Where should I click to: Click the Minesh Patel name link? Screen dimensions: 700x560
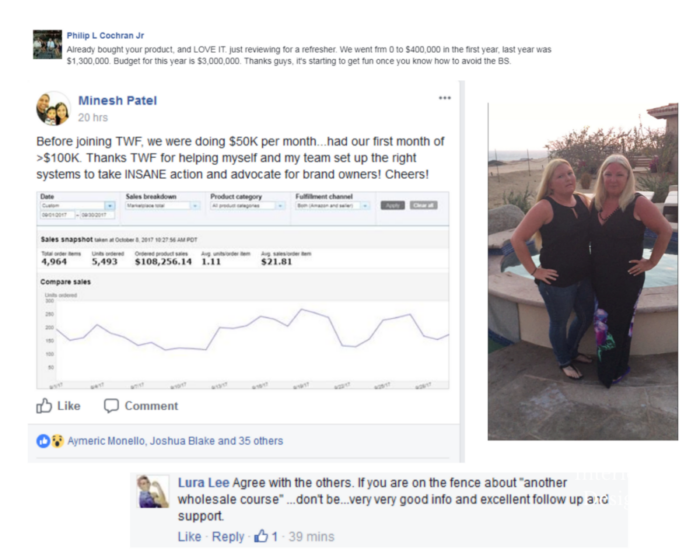[117, 100]
